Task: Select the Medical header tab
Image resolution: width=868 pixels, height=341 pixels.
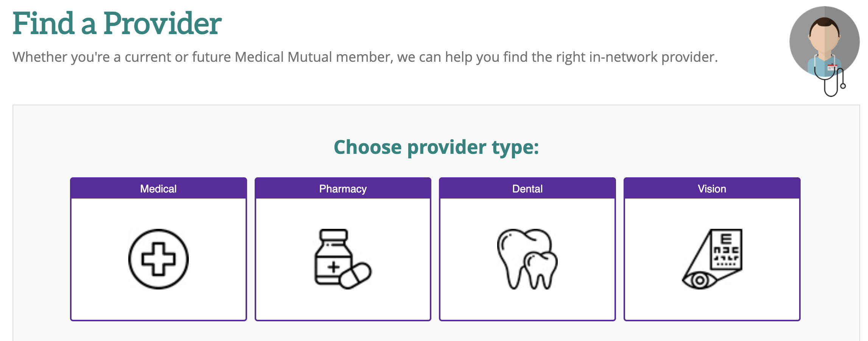Action: (158, 188)
